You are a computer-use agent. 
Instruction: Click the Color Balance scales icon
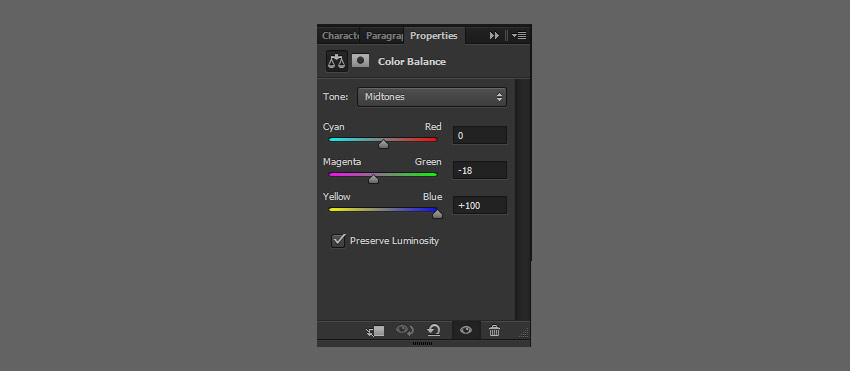coord(337,61)
